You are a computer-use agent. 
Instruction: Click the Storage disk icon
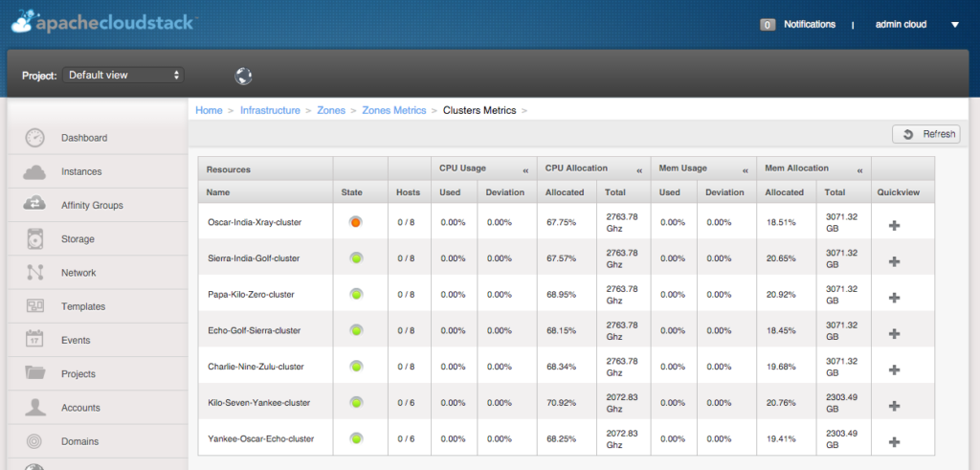pos(35,239)
